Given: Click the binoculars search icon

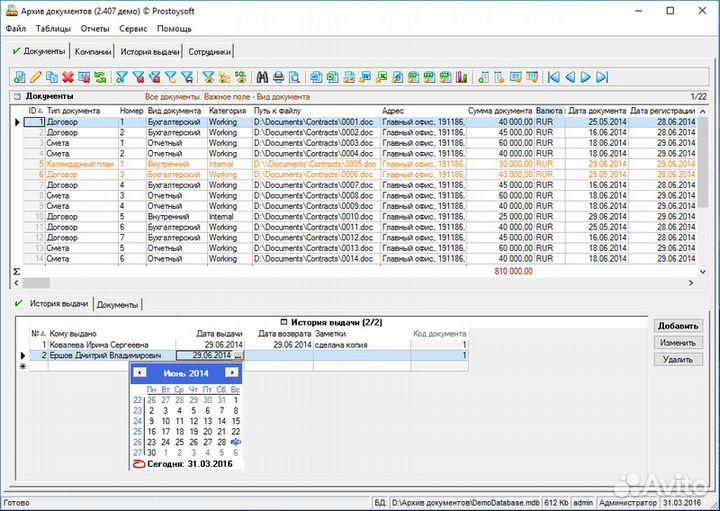Looking at the screenshot, I should (263, 77).
